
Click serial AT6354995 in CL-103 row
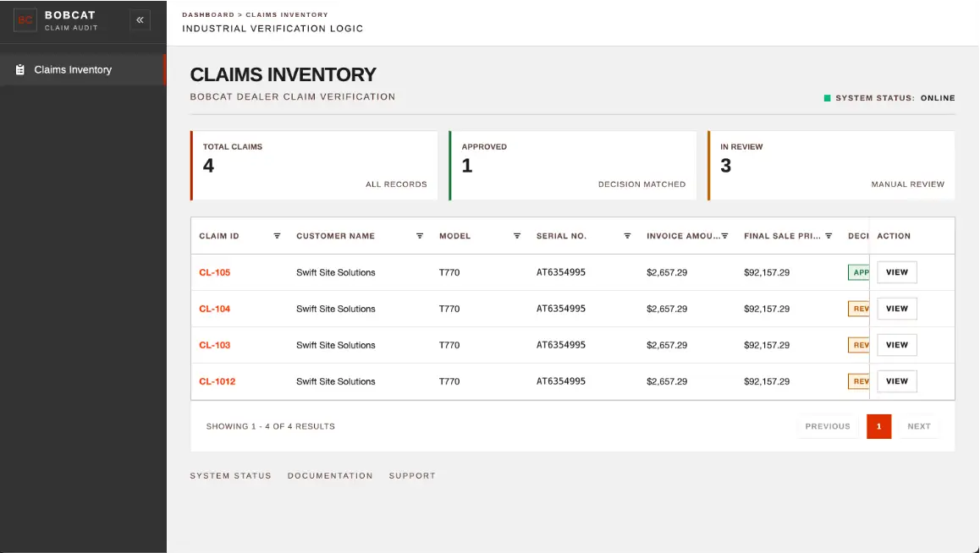(560, 344)
